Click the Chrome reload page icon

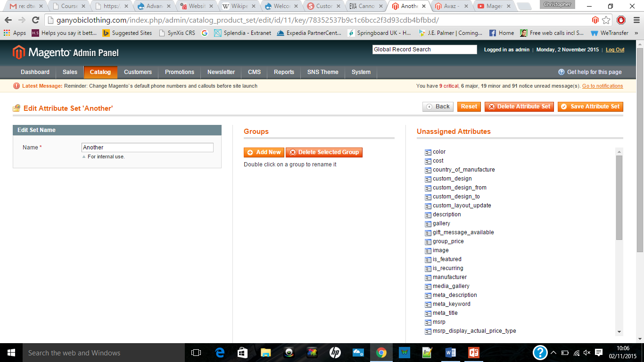(x=35, y=20)
